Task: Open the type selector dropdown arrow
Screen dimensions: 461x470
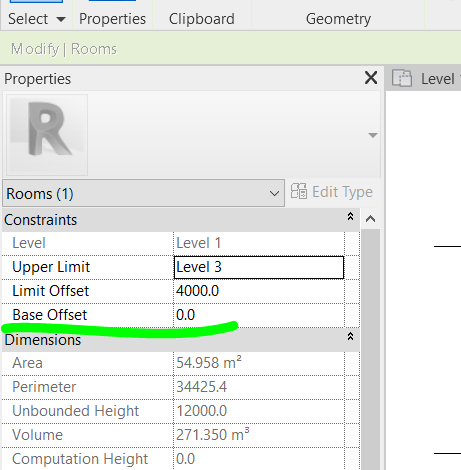Action: (x=373, y=135)
